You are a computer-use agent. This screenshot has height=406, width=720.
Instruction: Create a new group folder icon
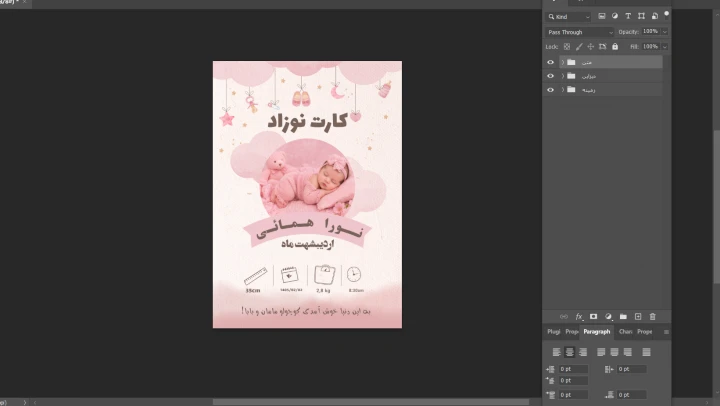click(623, 316)
